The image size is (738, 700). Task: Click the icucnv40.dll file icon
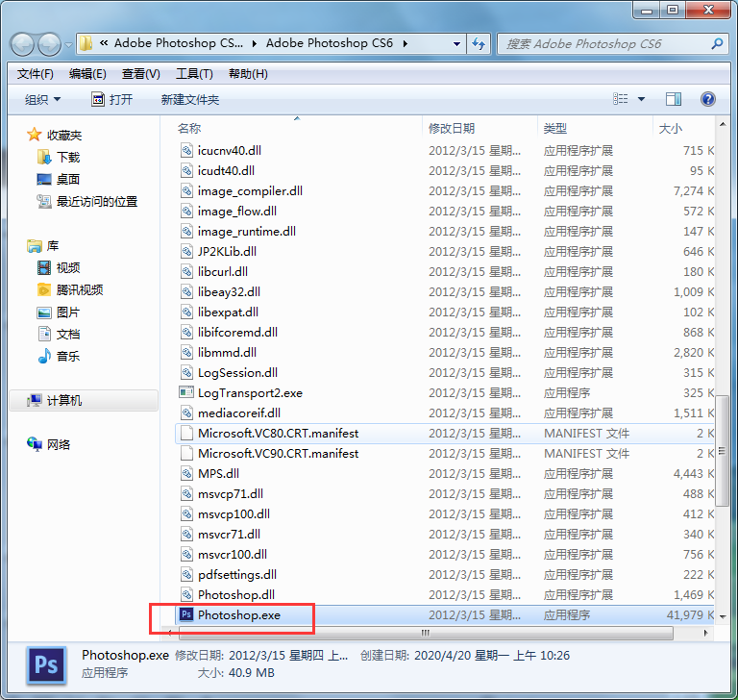coord(186,150)
